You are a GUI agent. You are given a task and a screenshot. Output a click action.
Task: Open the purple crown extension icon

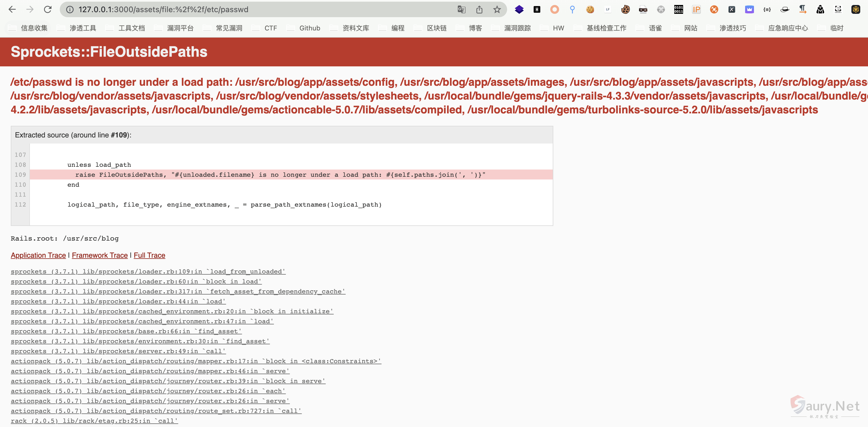pyautogui.click(x=749, y=9)
